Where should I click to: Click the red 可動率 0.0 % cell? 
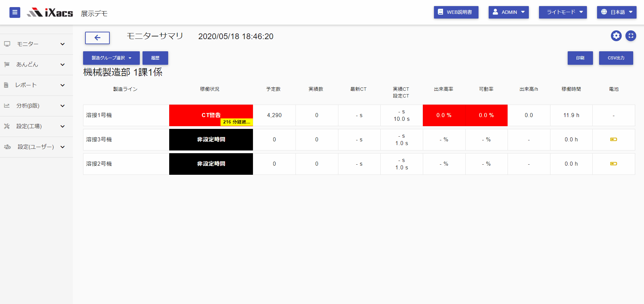(x=486, y=115)
